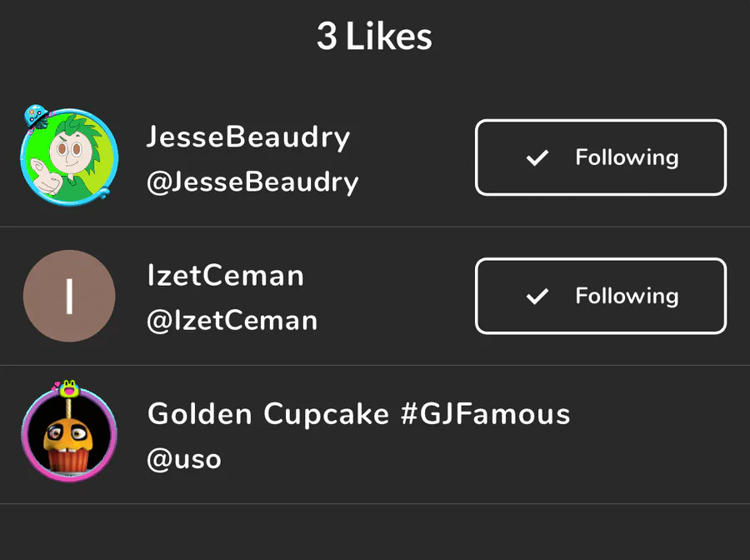Screen dimensions: 750x560
Task: Open JesseBeaudry's green-haired avatar
Action: pos(70,157)
